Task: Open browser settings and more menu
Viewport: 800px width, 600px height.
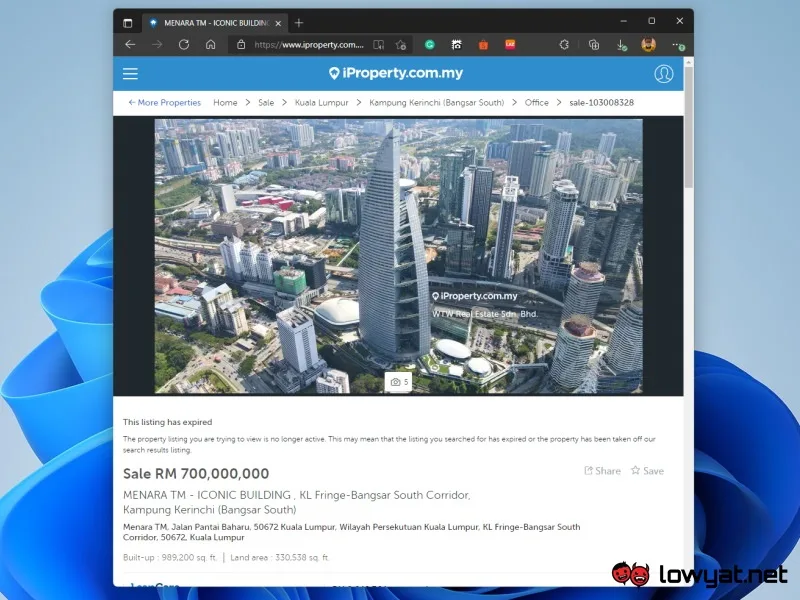Action: point(678,45)
